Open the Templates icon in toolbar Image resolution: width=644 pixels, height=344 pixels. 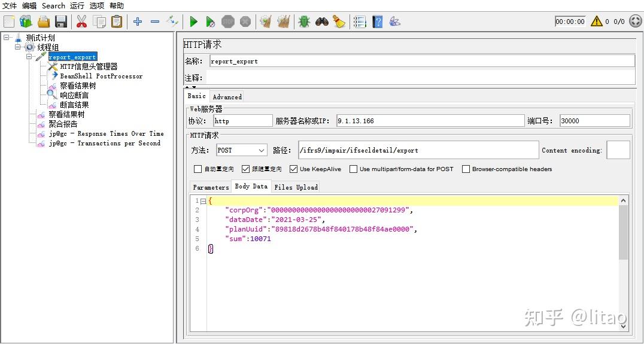click(26, 22)
